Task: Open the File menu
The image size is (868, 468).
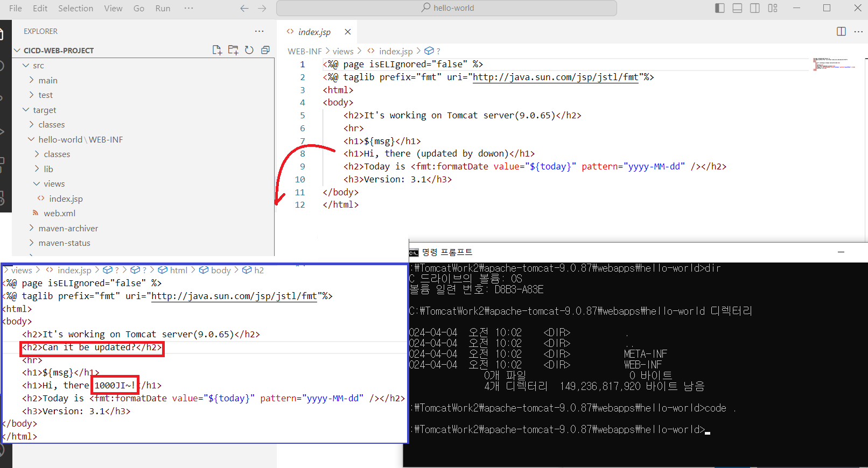Action: [x=16, y=8]
